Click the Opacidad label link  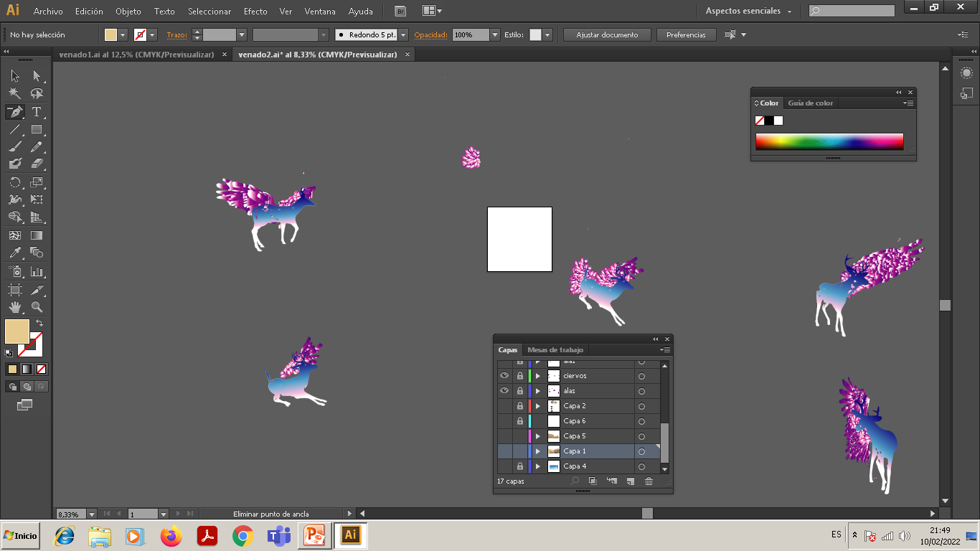pyautogui.click(x=431, y=34)
